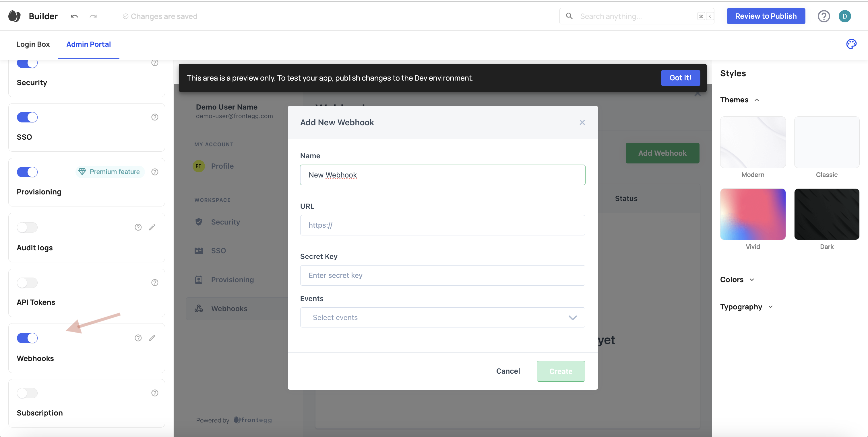Expand the Colors section
This screenshot has width=868, height=437.
(737, 280)
